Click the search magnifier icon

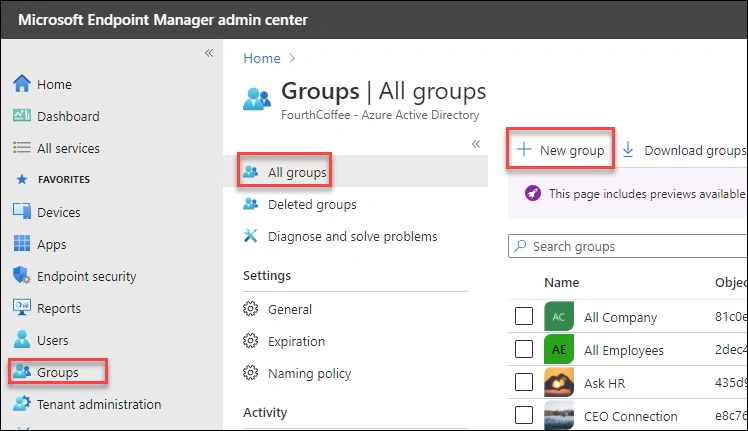pyautogui.click(x=520, y=246)
